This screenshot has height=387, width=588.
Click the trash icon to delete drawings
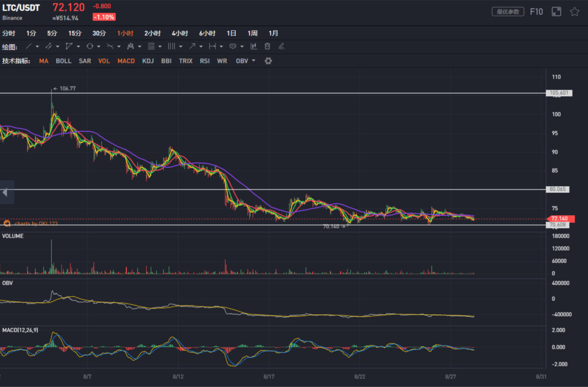267,46
